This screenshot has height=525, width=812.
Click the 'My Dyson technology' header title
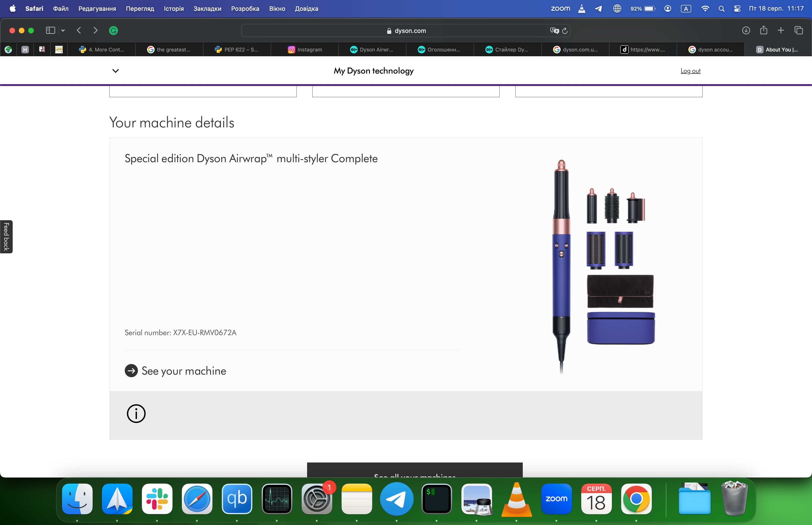click(373, 71)
